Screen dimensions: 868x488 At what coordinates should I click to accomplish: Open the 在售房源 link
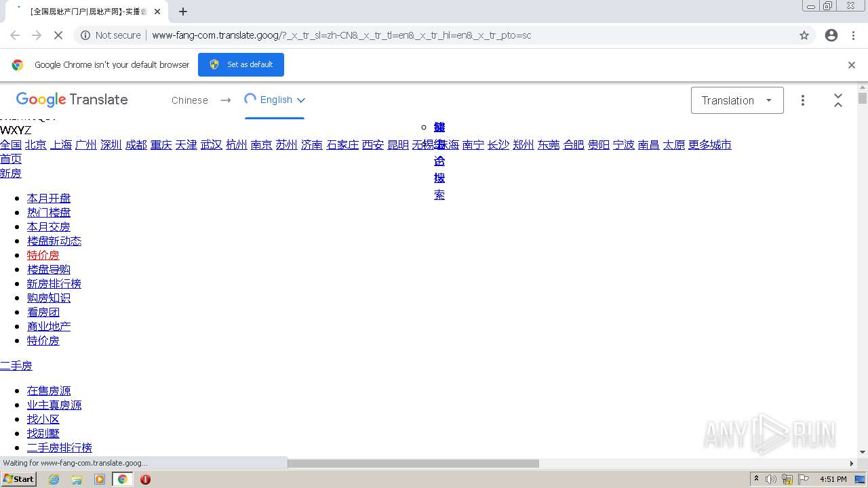tap(49, 390)
